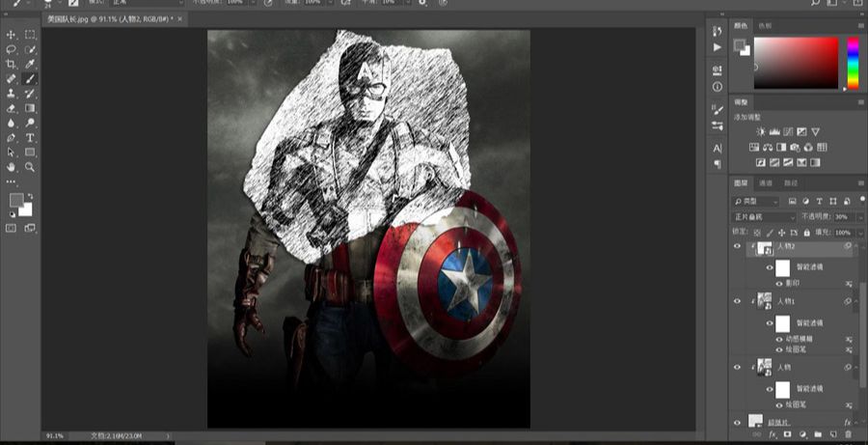Click the hue spectrum slider
The image size is (868, 445).
coord(854,63)
